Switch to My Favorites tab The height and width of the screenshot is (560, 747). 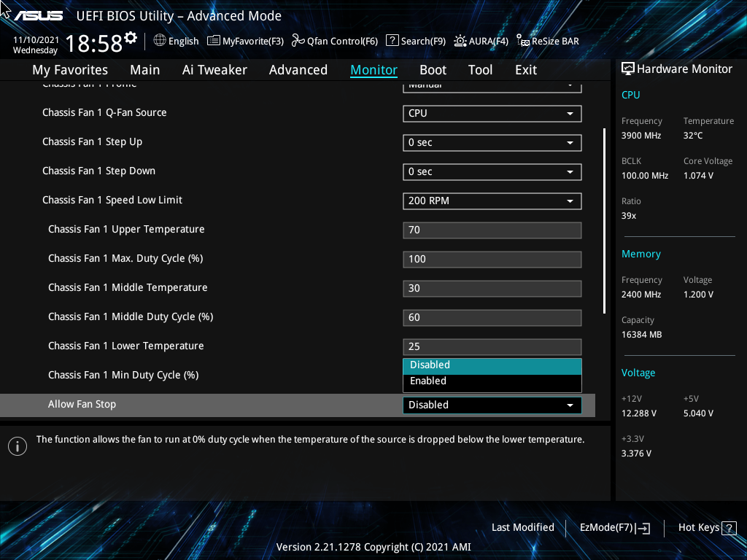point(70,70)
